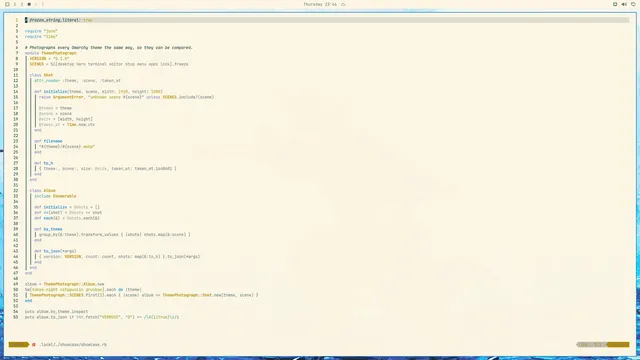Click the showcase.rb file path in statusline
The width and height of the screenshot is (640, 360).
click(73, 344)
